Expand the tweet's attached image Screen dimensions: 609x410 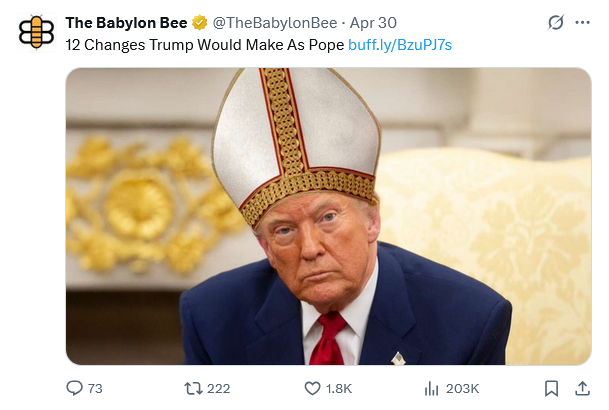(x=328, y=216)
